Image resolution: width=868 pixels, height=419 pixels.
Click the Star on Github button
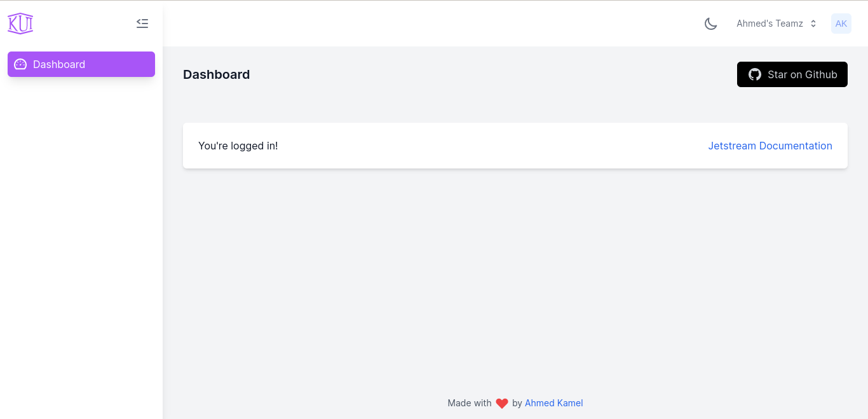pyautogui.click(x=792, y=74)
